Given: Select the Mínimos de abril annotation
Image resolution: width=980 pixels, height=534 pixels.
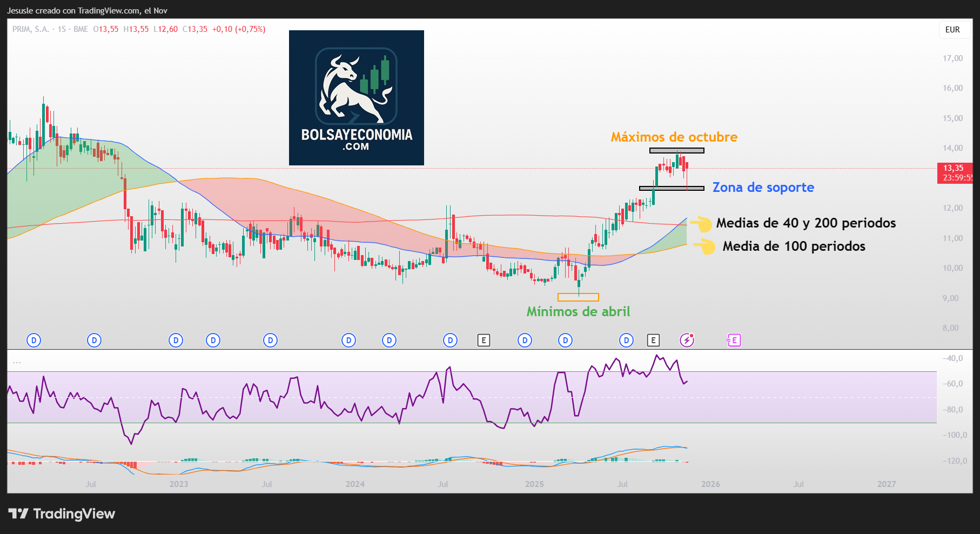Looking at the screenshot, I should pos(578,312).
